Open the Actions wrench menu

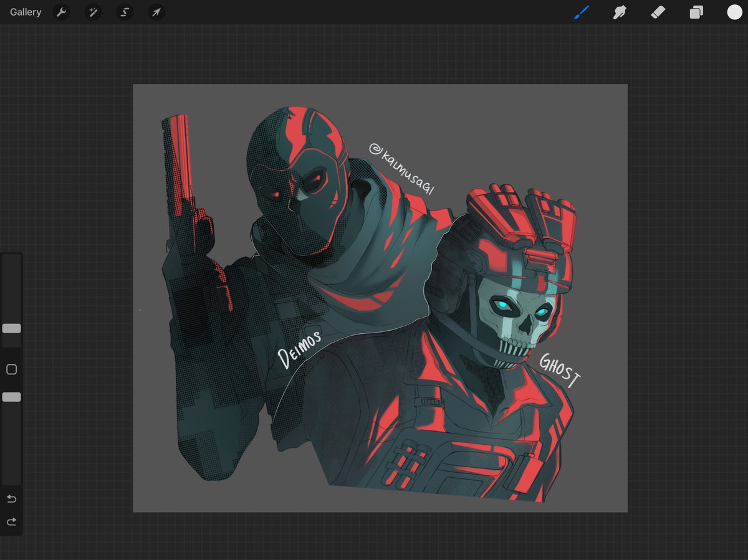[x=60, y=12]
